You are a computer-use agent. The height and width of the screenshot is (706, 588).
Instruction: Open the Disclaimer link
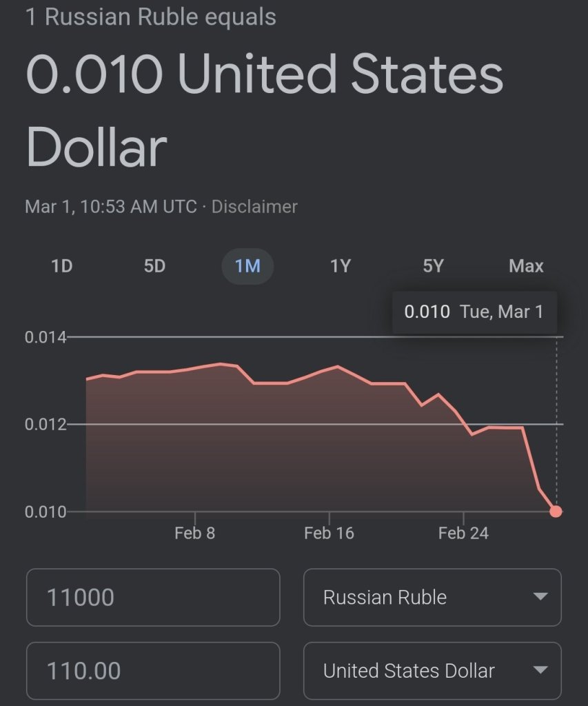click(x=254, y=206)
